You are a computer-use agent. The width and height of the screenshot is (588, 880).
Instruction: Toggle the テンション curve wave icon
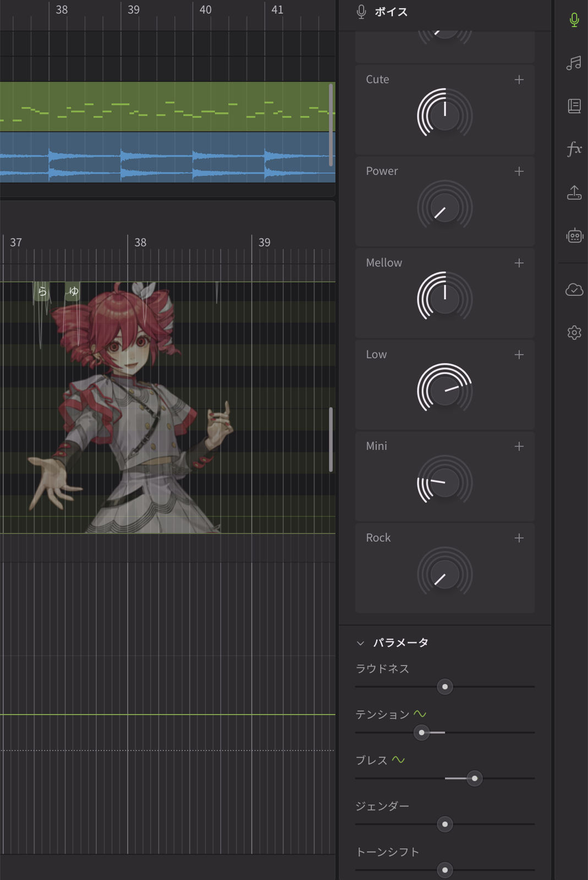click(420, 714)
